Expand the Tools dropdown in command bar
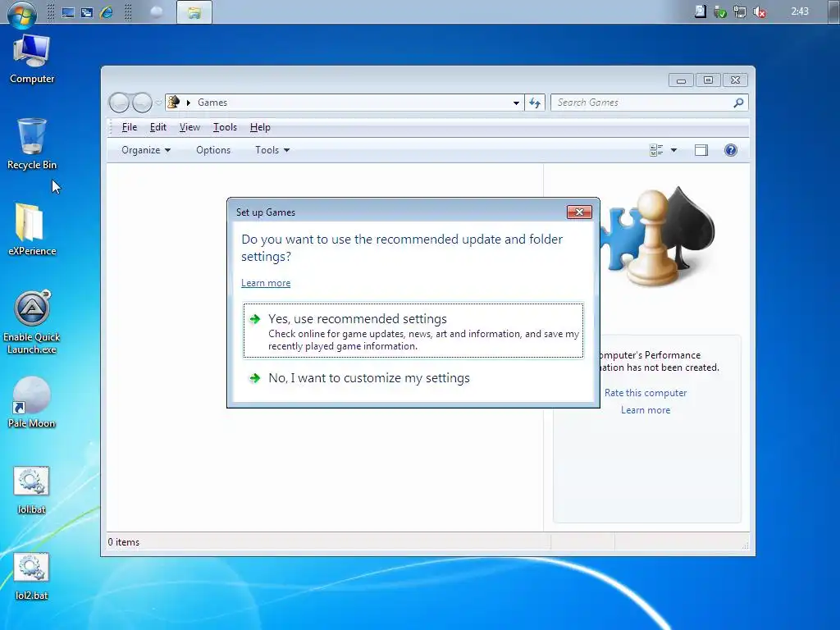840x630 pixels. coord(272,150)
